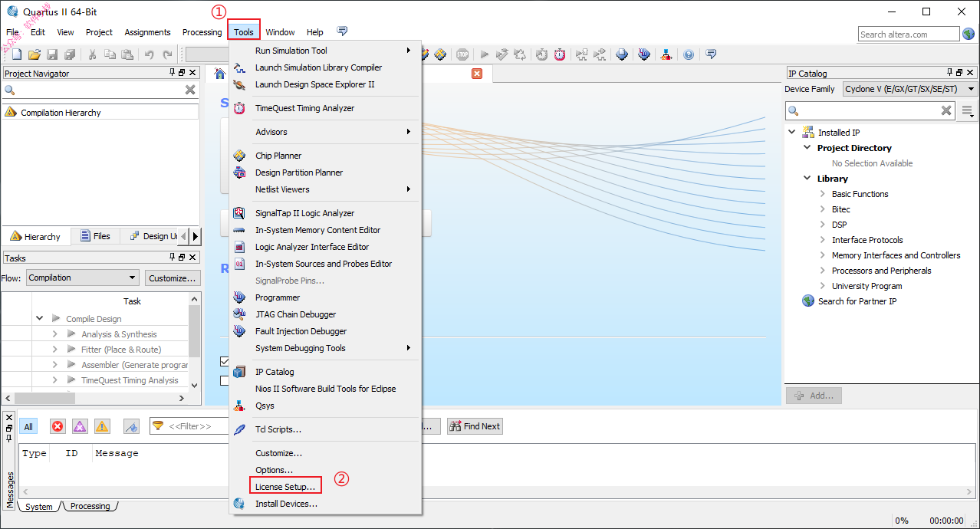
Task: Toggle the flagged messages filter icon
Action: (x=131, y=426)
